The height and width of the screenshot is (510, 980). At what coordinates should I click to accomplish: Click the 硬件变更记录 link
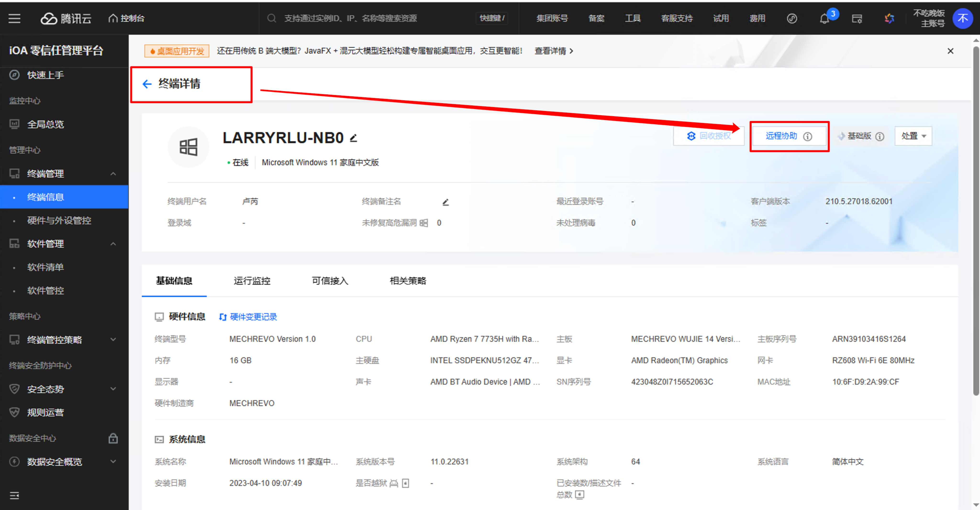pyautogui.click(x=253, y=317)
